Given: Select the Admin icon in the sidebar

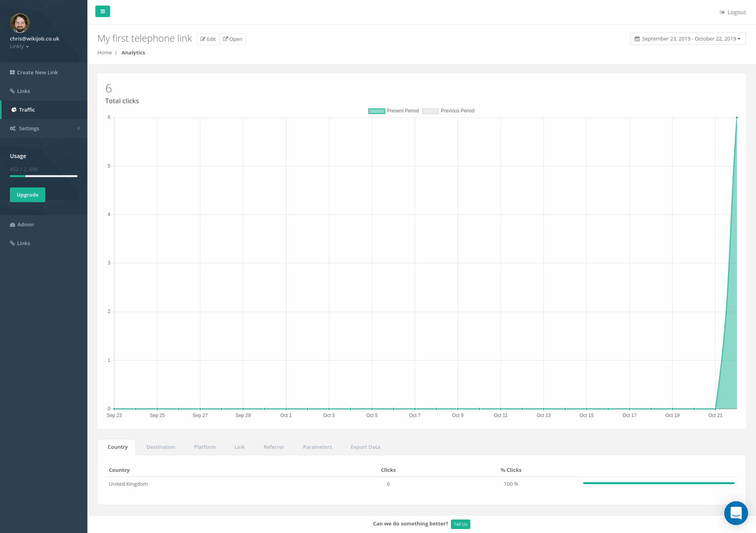Looking at the screenshot, I should click(12, 224).
